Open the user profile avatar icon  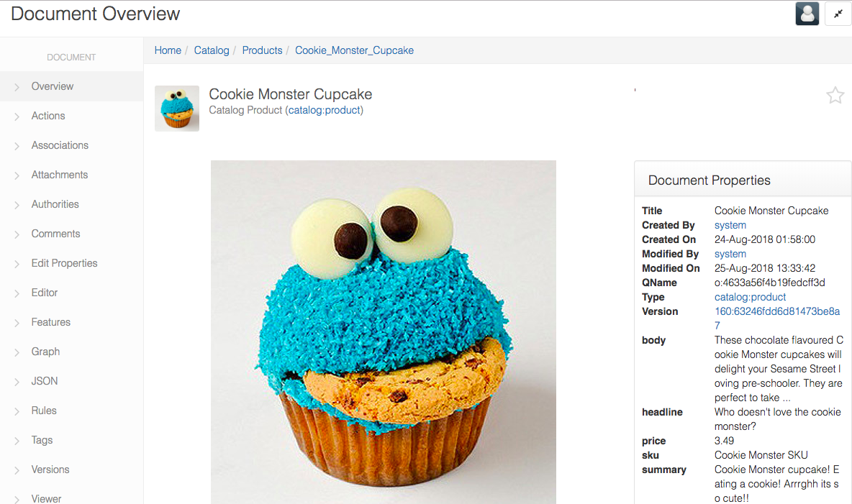pos(807,14)
